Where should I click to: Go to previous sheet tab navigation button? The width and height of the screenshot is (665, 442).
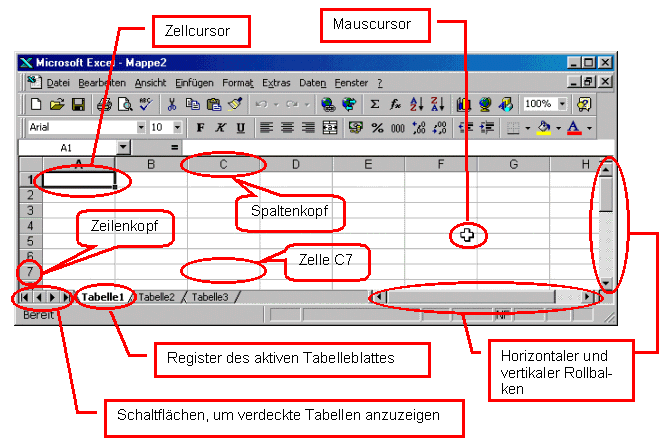click(39, 297)
